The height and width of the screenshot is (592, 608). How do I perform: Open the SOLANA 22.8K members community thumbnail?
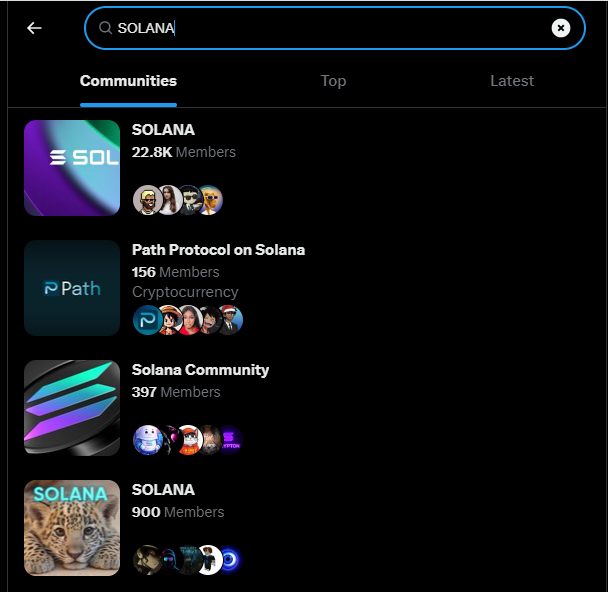point(72,168)
